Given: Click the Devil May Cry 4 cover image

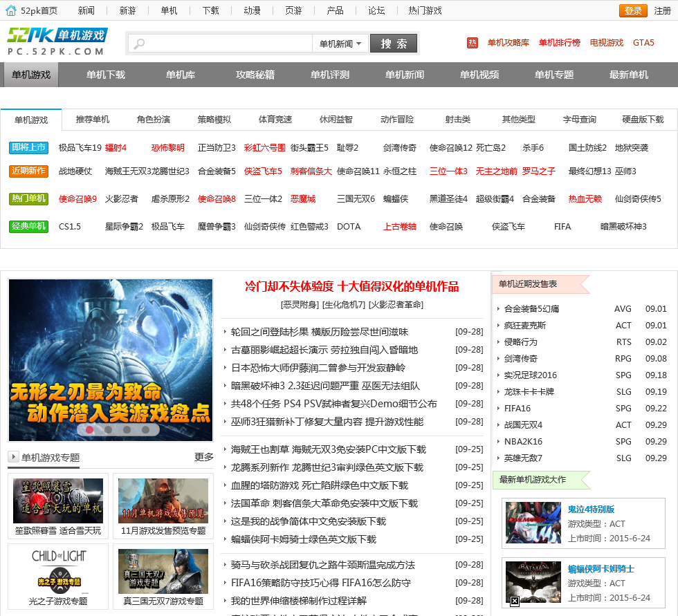Looking at the screenshot, I should 533,522.
